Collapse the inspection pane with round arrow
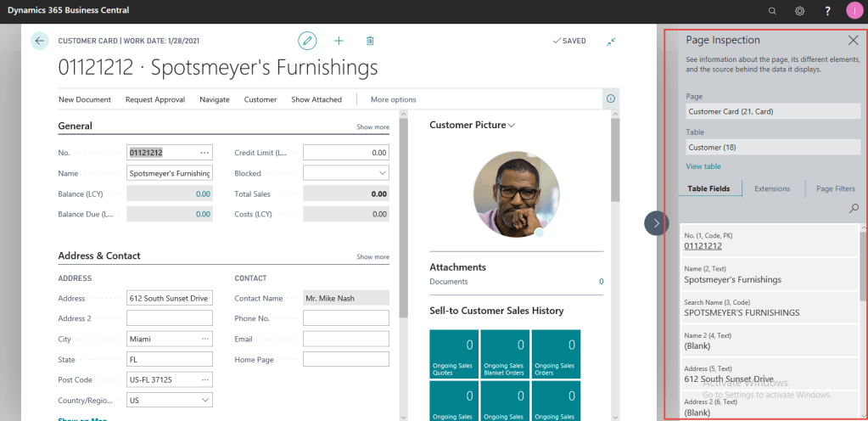The height and width of the screenshot is (421, 868). tap(657, 222)
